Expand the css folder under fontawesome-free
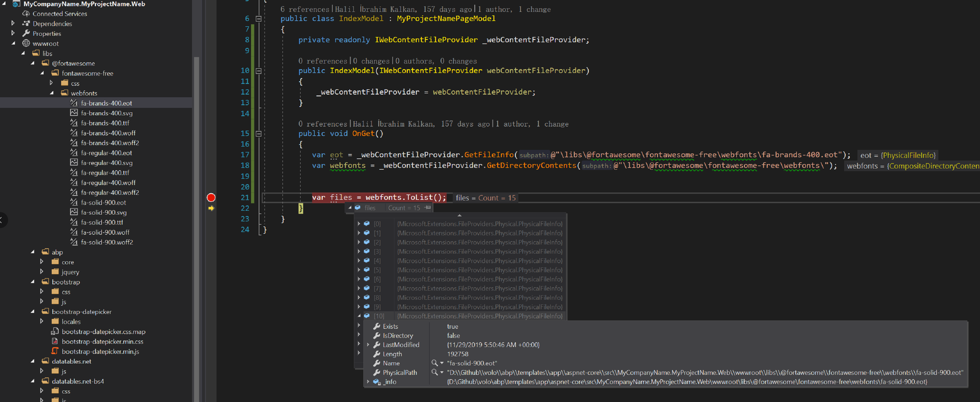Viewport: 980px width, 402px height. click(52, 82)
